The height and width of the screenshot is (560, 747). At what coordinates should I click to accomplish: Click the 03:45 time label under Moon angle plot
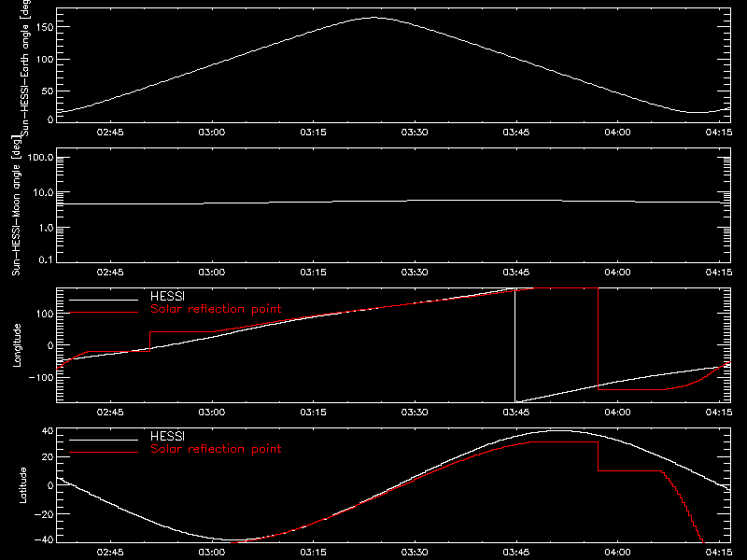coord(516,273)
